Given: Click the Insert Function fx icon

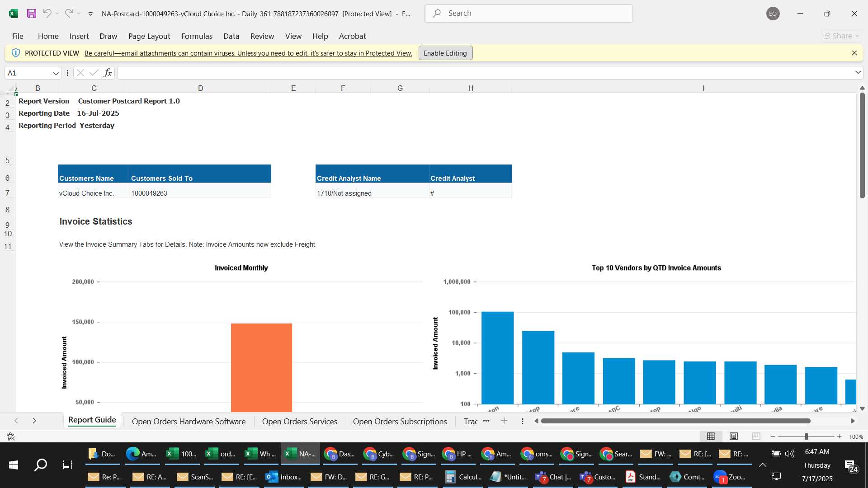Looking at the screenshot, I should tap(108, 73).
